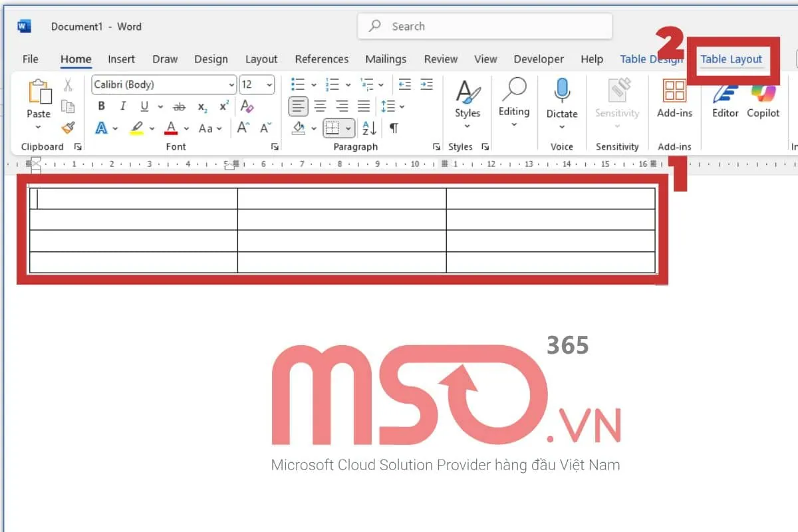This screenshot has width=798, height=532.
Task: Click inside the Search box
Action: point(484,27)
